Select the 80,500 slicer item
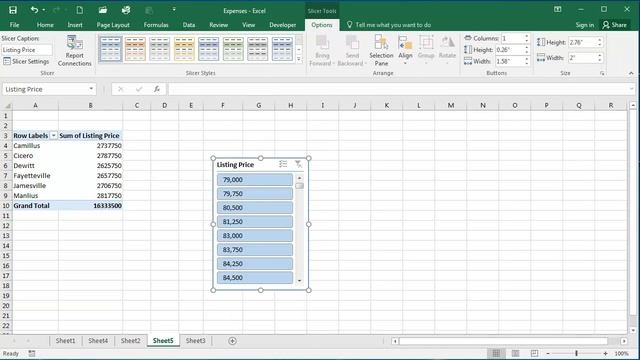Image resolution: width=640 pixels, height=360 pixels. click(255, 207)
